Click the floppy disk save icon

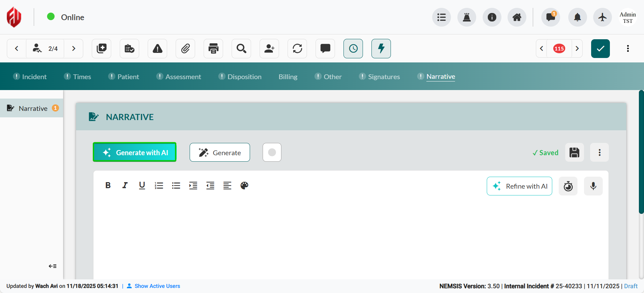tap(574, 152)
